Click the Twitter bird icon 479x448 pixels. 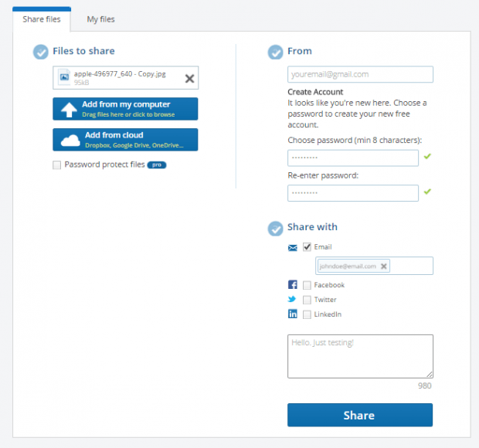[292, 299]
